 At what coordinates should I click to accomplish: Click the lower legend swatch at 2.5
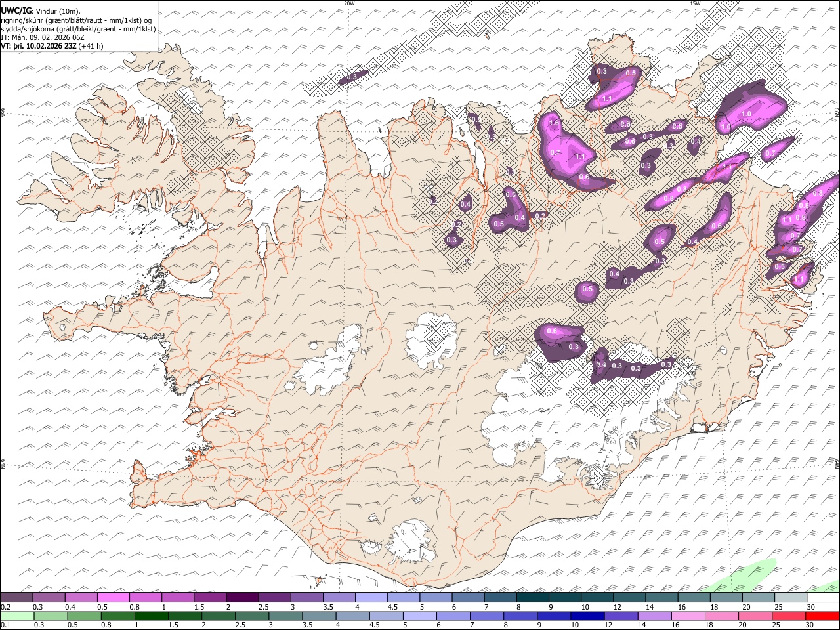(x=252, y=616)
